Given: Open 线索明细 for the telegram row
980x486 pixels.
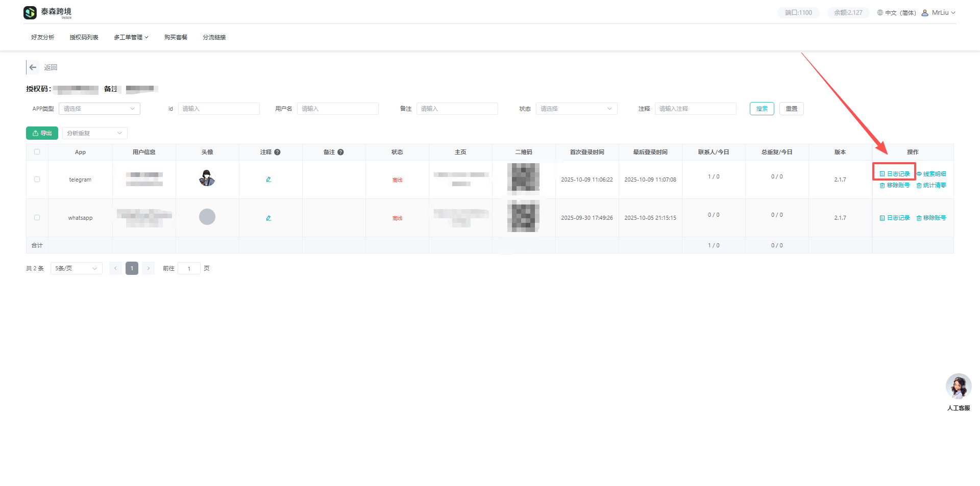Looking at the screenshot, I should (x=932, y=174).
